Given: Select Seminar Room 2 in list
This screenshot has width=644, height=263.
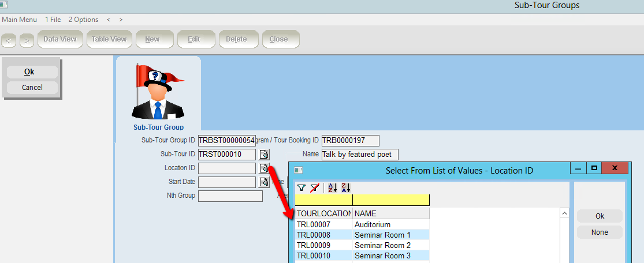Looking at the screenshot, I should (382, 245).
